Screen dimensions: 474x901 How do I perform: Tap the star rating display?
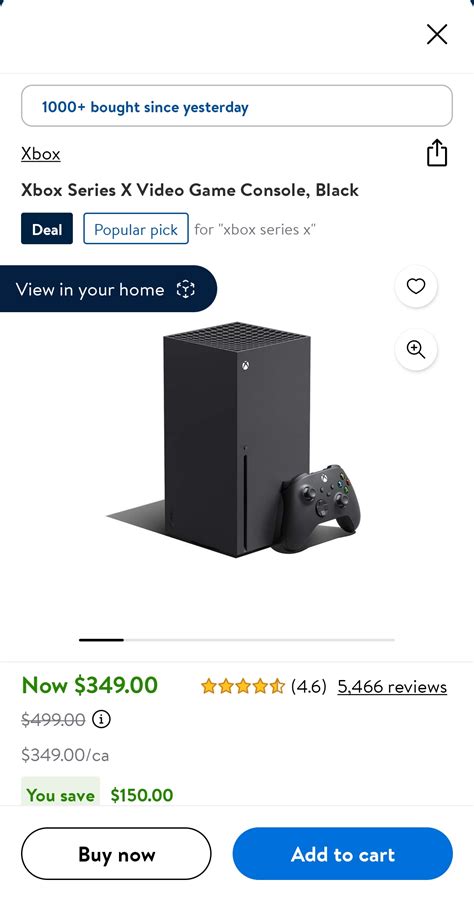(x=242, y=686)
